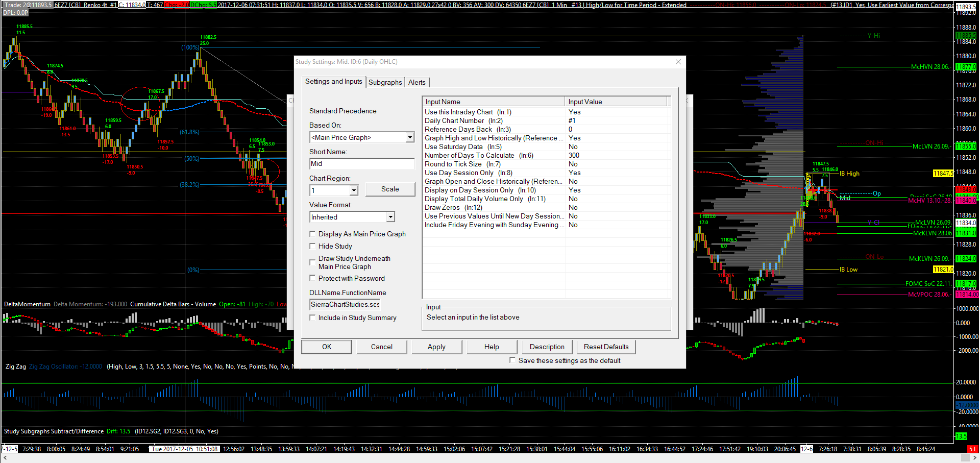Click the chart's left scroll arrow
The width and height of the screenshot is (980, 463).
tap(5, 458)
